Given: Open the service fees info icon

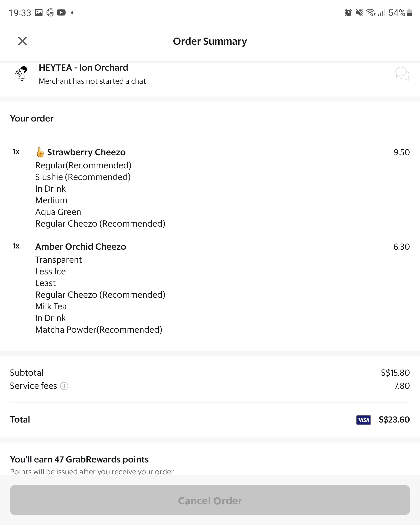Looking at the screenshot, I should pyautogui.click(x=64, y=386).
